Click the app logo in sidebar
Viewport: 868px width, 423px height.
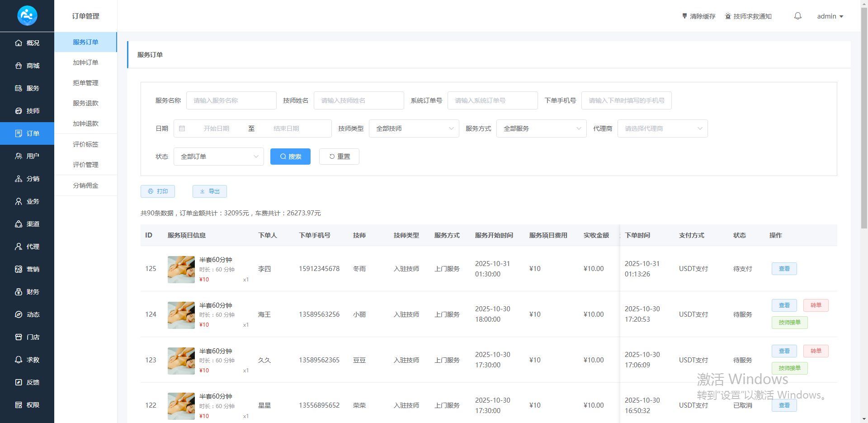click(x=27, y=16)
